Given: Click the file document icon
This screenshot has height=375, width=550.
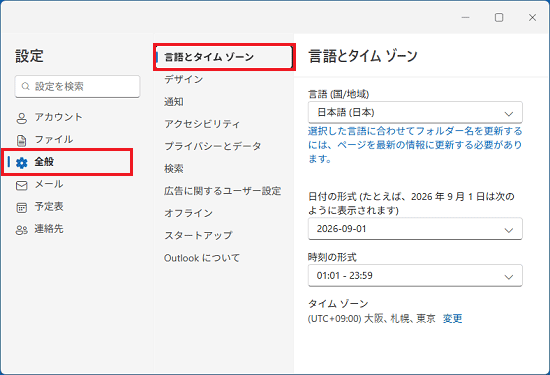Looking at the screenshot, I should (x=22, y=140).
